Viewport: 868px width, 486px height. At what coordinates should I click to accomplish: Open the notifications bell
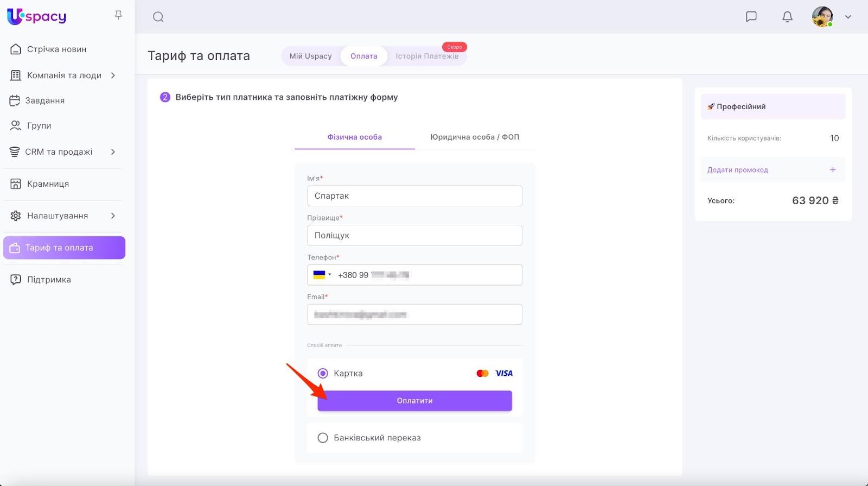[787, 17]
